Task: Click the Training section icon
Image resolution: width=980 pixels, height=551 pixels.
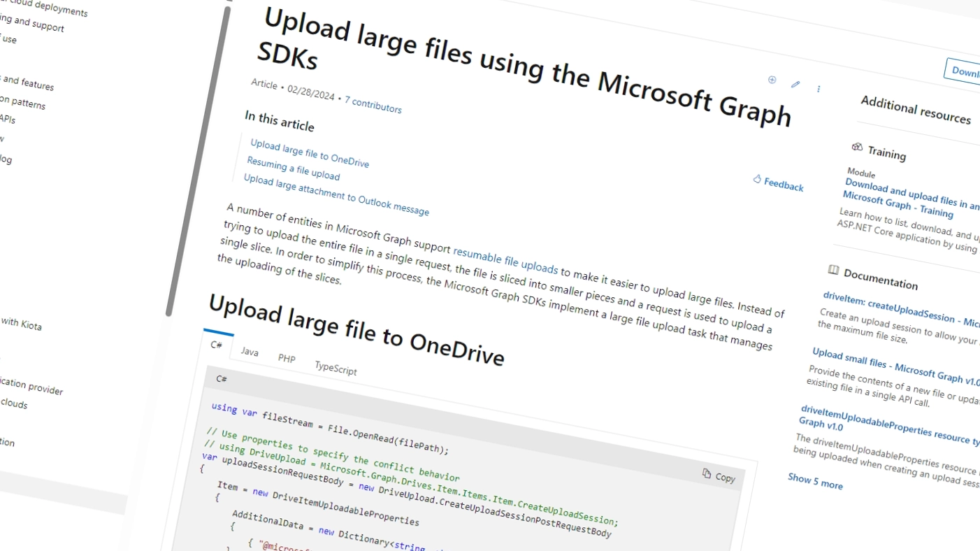Action: [856, 148]
